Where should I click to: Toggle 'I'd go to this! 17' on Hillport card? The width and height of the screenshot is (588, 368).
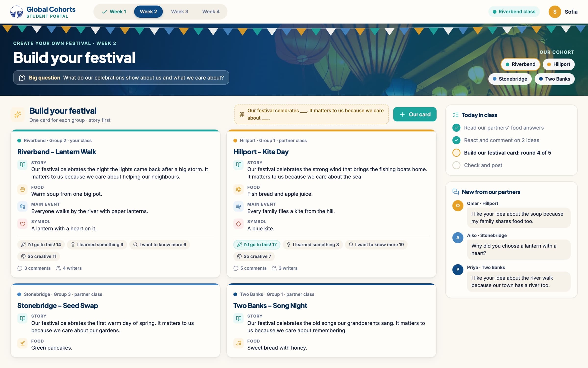click(257, 245)
